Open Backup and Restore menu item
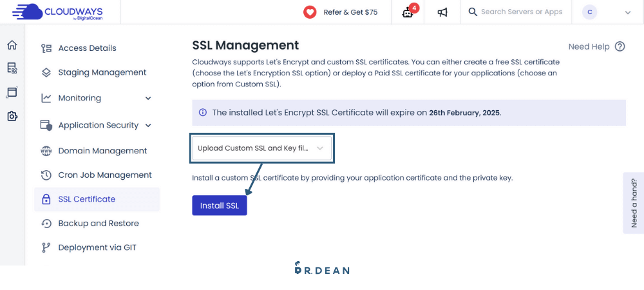 [x=97, y=224]
